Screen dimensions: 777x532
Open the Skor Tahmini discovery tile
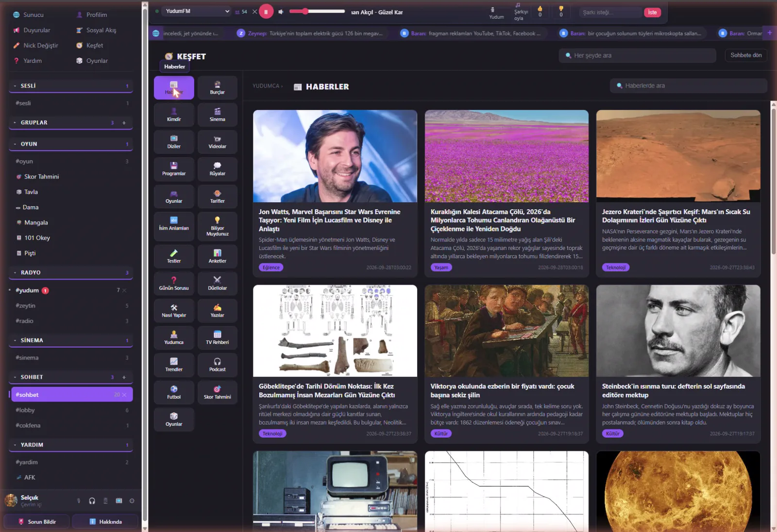point(217,393)
